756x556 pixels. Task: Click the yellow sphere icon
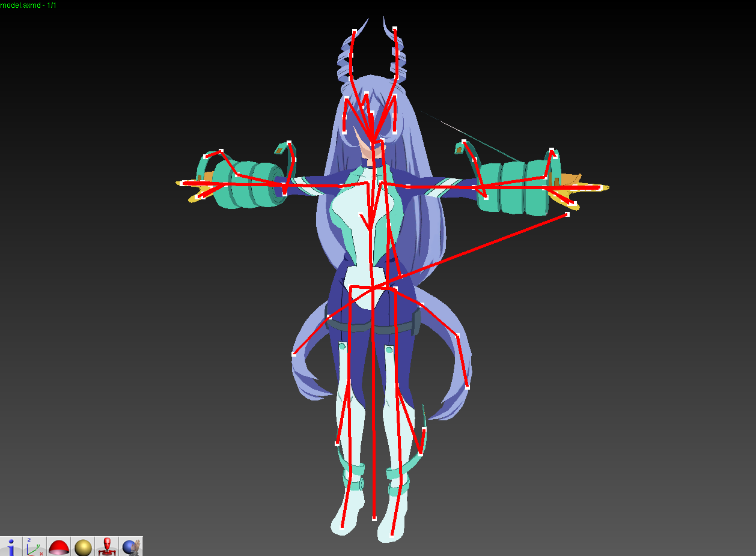[x=83, y=546]
